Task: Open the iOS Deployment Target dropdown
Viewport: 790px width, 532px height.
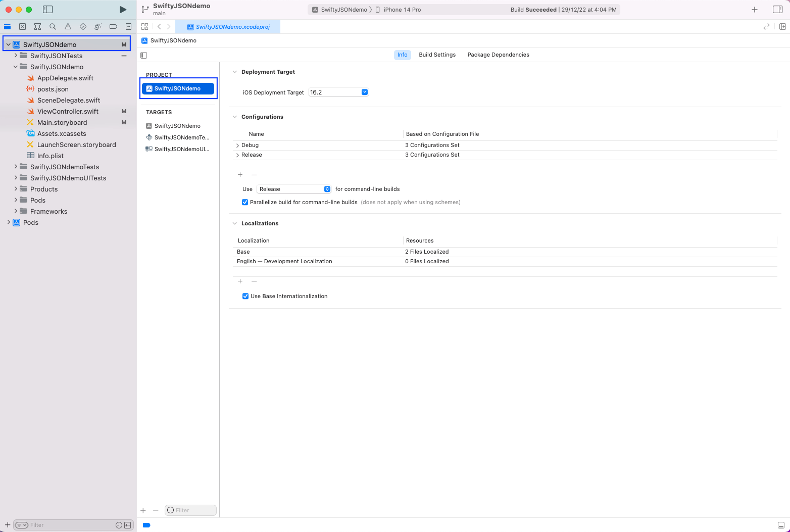Action: [364, 92]
